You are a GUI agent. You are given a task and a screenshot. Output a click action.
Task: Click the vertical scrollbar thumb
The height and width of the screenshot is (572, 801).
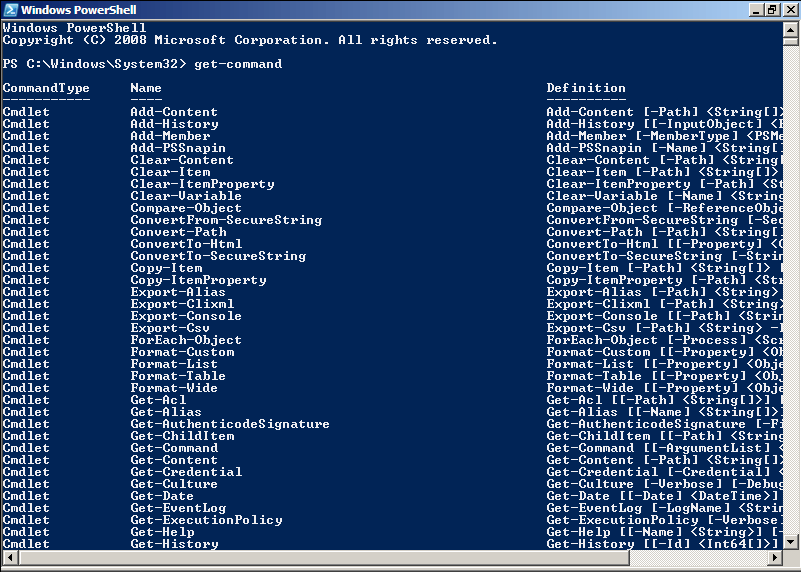pyautogui.click(x=792, y=42)
